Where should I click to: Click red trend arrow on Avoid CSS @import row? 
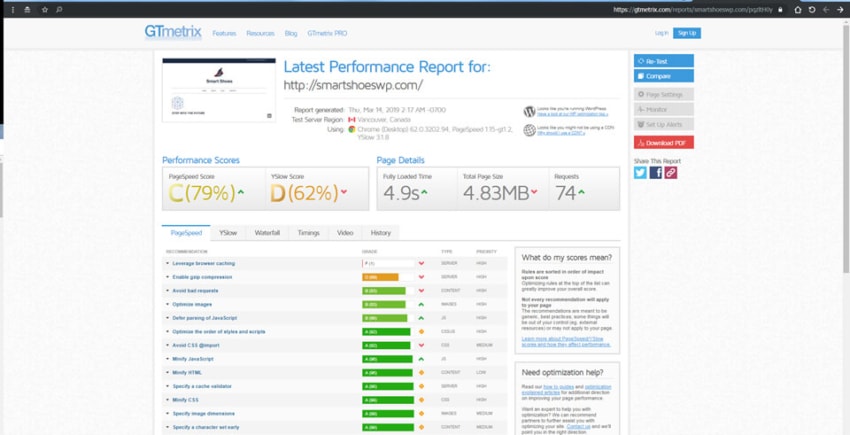(421, 346)
